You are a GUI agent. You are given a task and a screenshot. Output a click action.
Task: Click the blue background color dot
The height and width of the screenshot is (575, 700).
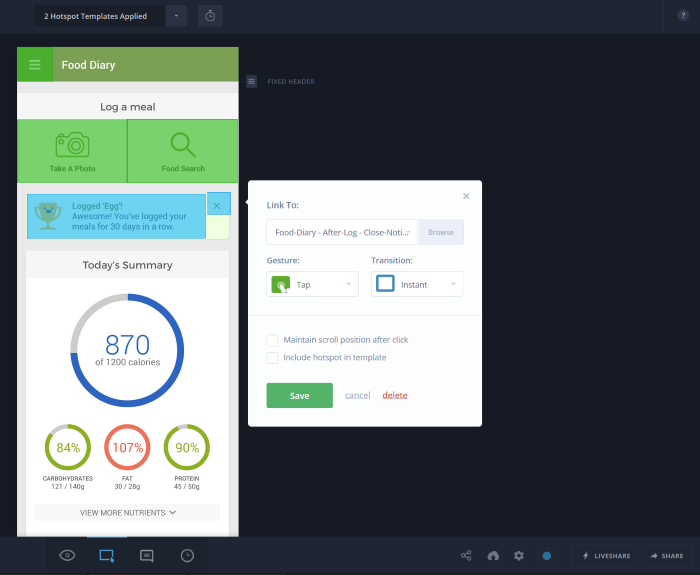click(547, 555)
